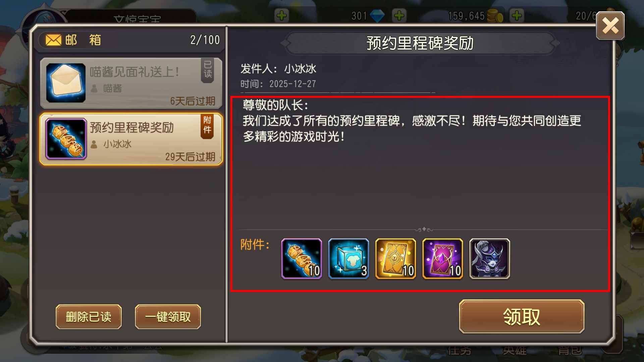Image resolution: width=644 pixels, height=362 pixels.
Task: Tap the dark elf hero portrait attachment
Action: (489, 258)
